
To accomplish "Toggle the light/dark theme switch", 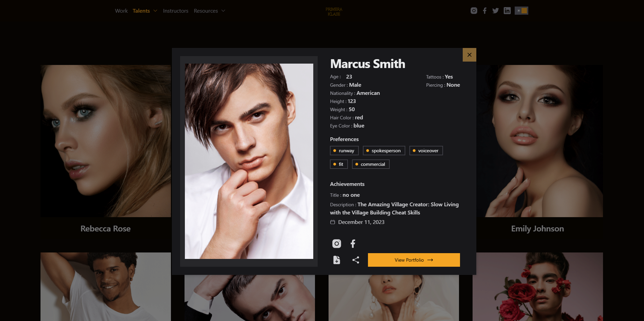I will tap(521, 11).
